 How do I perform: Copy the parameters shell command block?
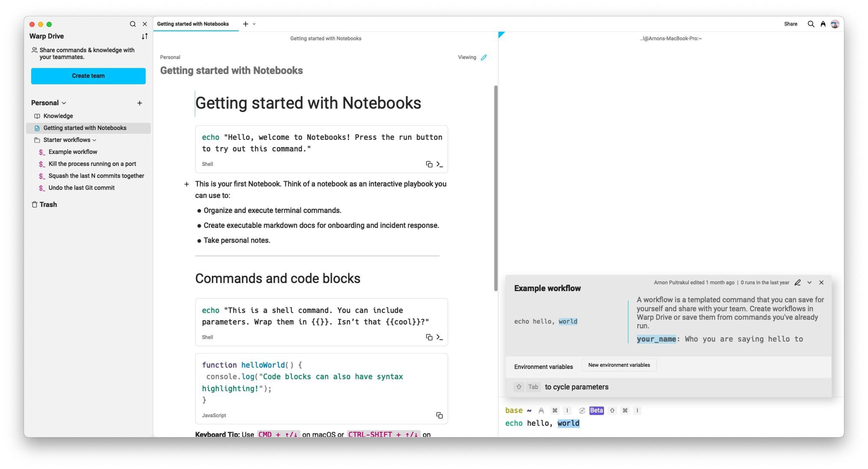429,337
